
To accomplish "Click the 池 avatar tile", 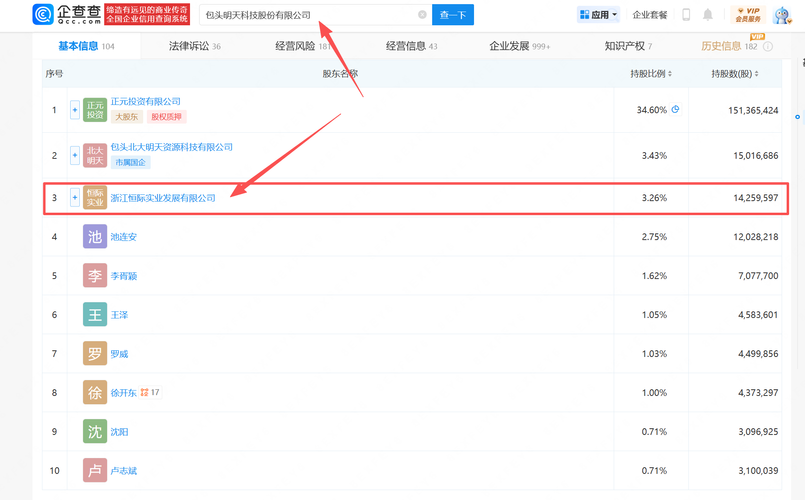I will 95,237.
